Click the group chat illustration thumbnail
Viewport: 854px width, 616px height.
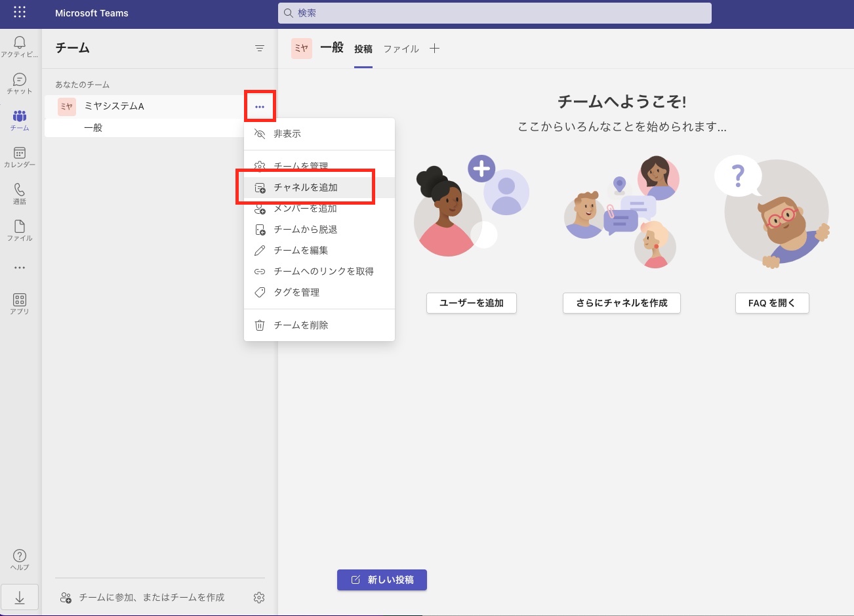point(622,212)
